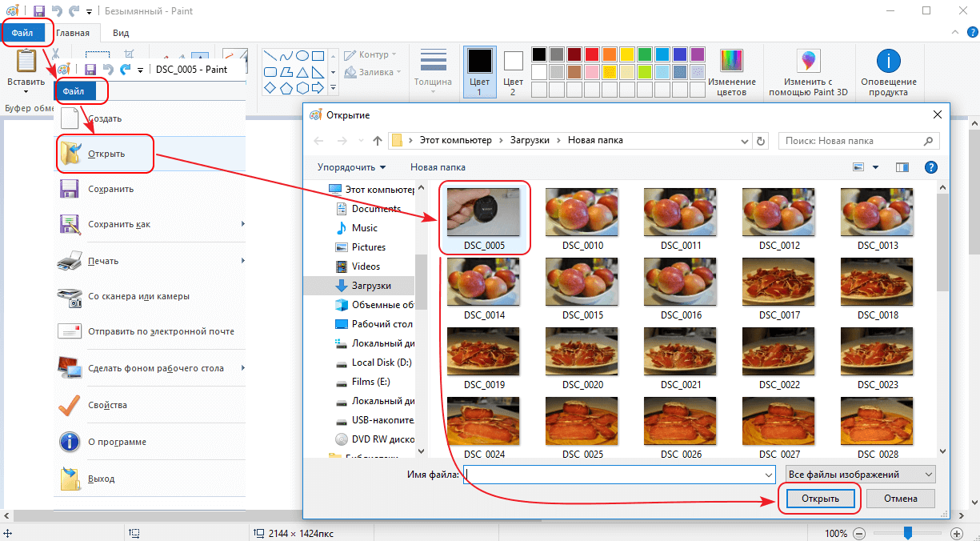980x541 pixels.
Task: Click the zoom in plus icon
Action: pos(956,533)
